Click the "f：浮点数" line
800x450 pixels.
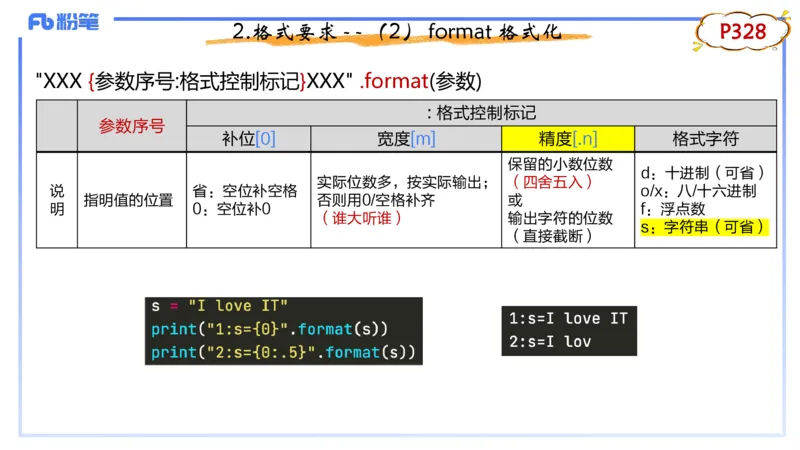click(673, 209)
